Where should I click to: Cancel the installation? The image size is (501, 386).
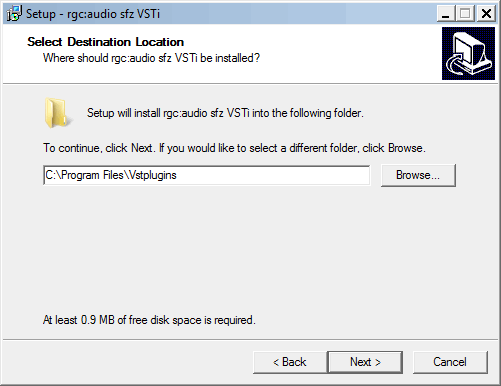[x=450, y=362]
